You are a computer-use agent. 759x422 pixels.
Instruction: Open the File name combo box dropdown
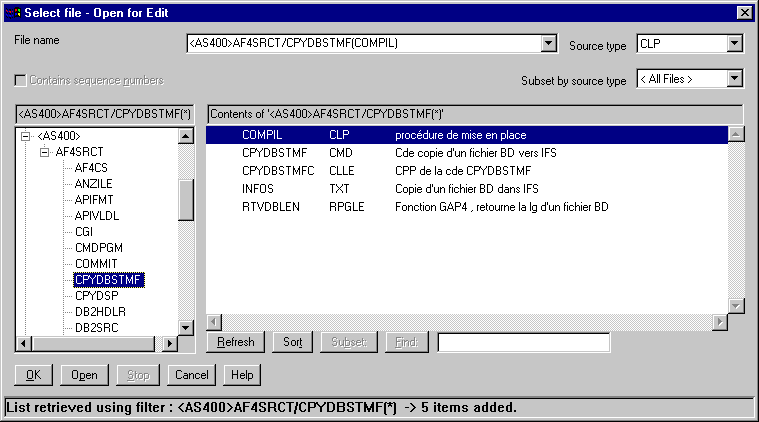click(x=547, y=44)
